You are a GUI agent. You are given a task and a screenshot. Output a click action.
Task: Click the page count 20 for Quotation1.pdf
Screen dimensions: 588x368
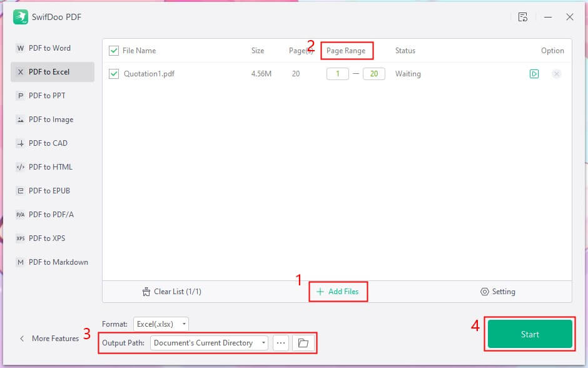click(x=296, y=74)
